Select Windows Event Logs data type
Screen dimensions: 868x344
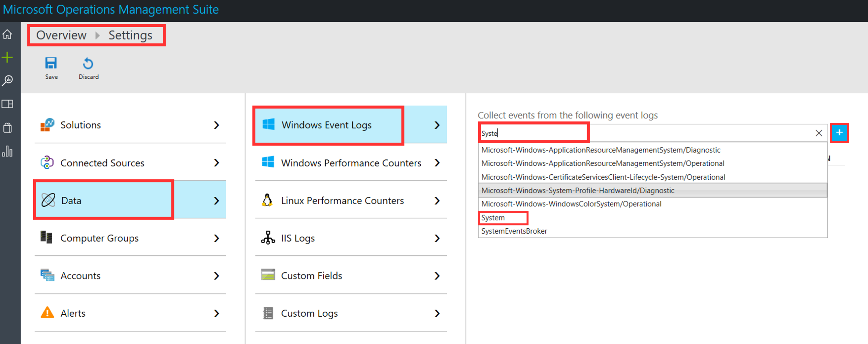coord(351,125)
